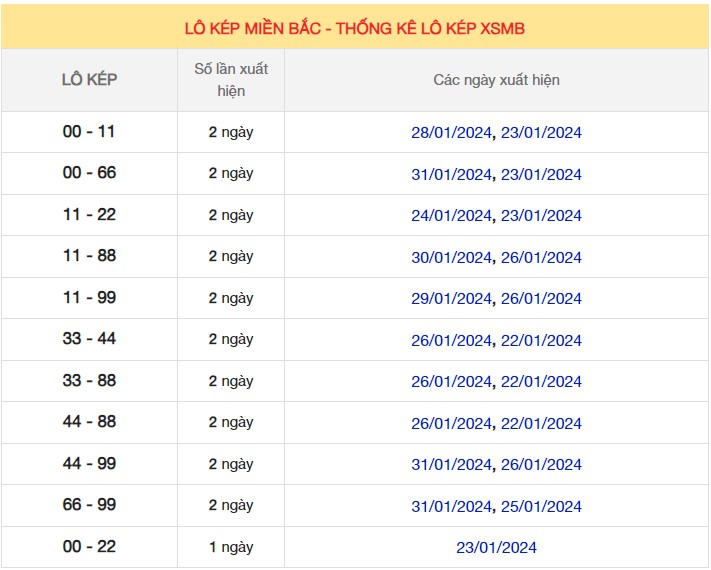Click 31/01/2024 date in the 44 - 99 row
This screenshot has width=711, height=570.
pyautogui.click(x=452, y=465)
